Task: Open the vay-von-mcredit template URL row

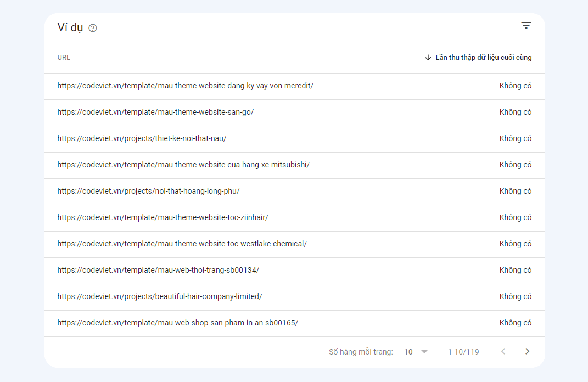Action: tap(185, 86)
